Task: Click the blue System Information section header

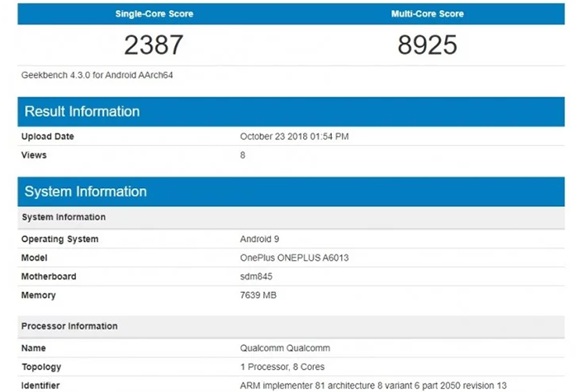Action: tap(291, 191)
